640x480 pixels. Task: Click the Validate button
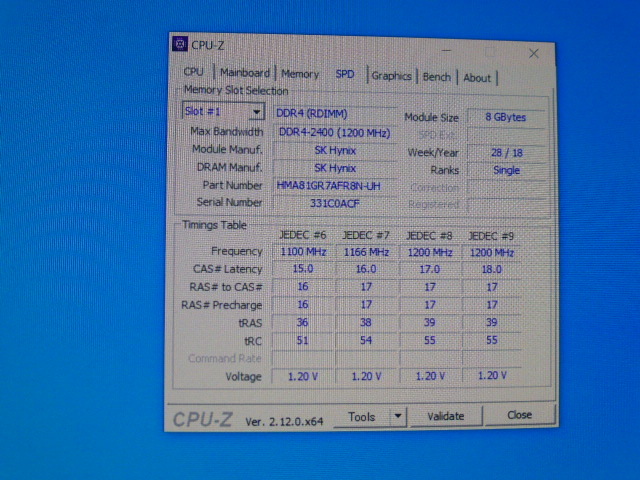(x=446, y=416)
